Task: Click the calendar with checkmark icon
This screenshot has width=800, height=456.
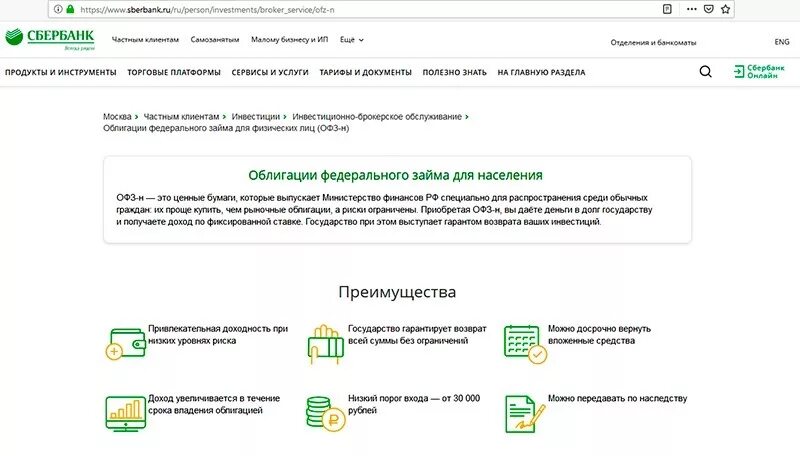Action: point(526,344)
